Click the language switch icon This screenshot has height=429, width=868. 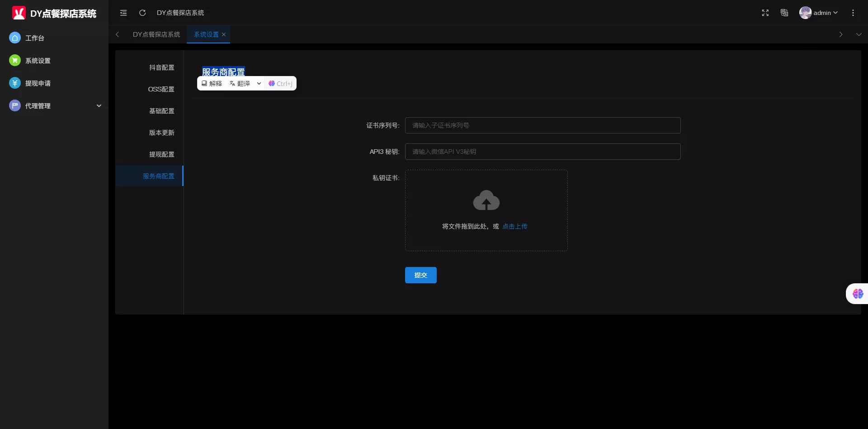coord(784,13)
